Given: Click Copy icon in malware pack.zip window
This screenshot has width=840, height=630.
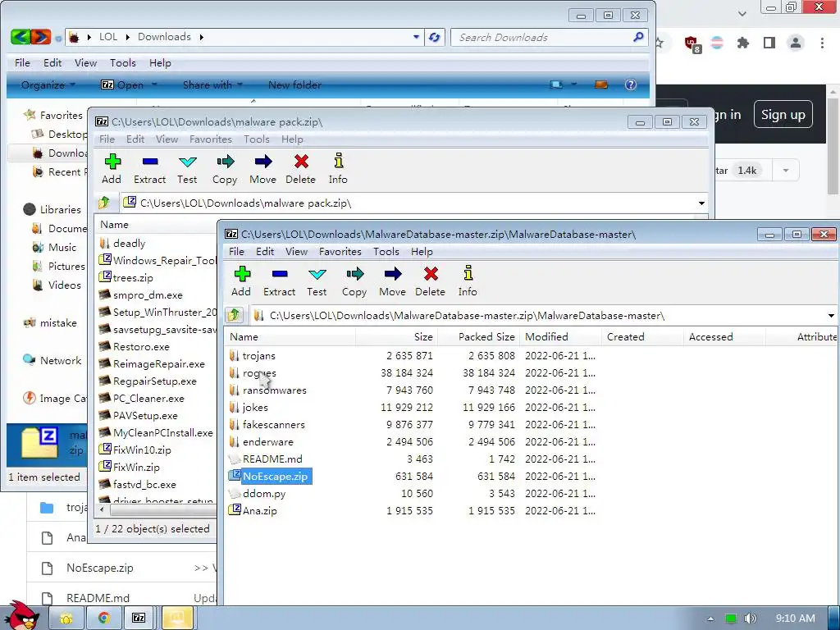Looking at the screenshot, I should (x=225, y=162).
